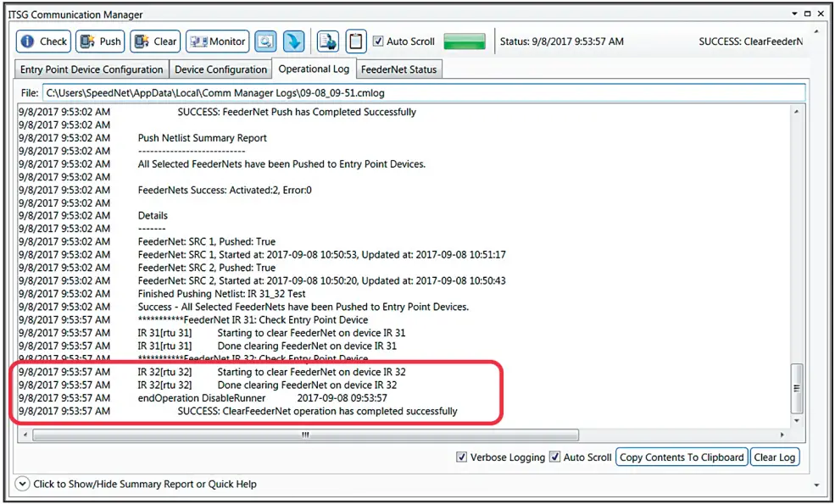The width and height of the screenshot is (835, 504).
Task: Switch to Entry Point Device Configuration tab
Action: 92,69
